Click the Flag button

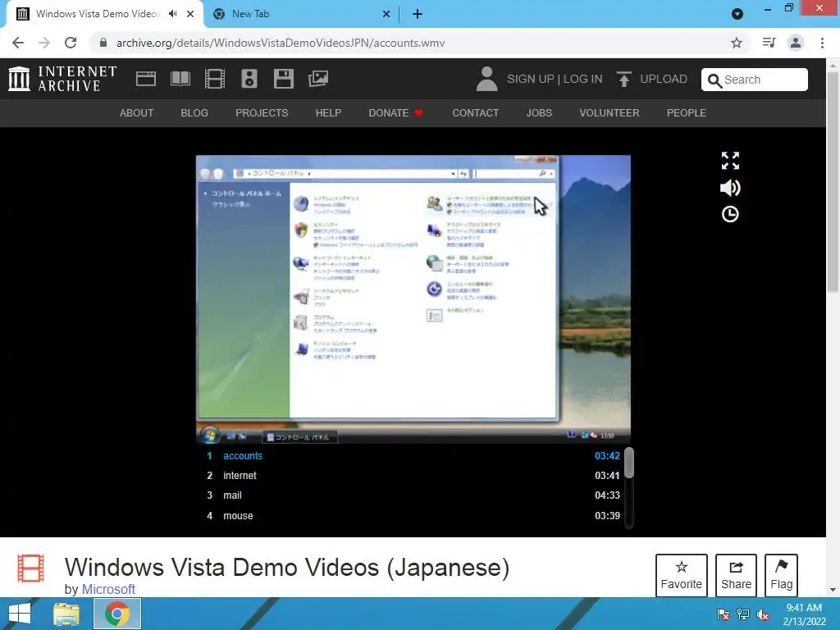pyautogui.click(x=781, y=575)
